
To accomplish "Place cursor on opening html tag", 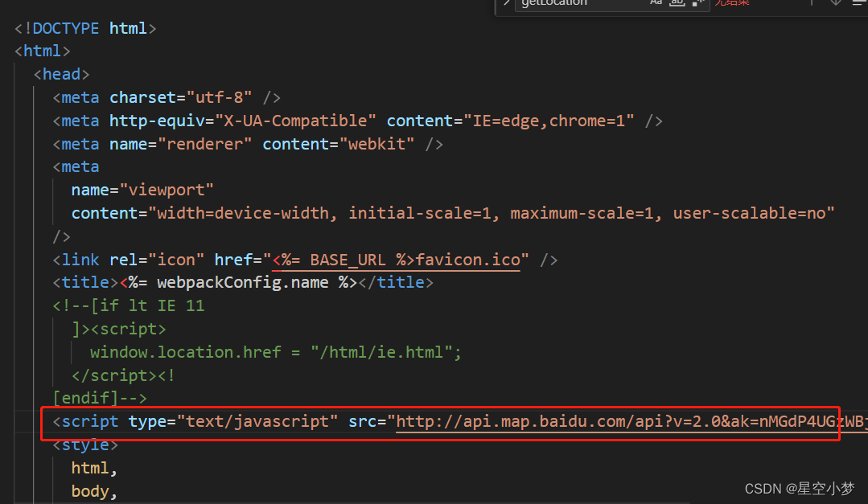I will (43, 51).
